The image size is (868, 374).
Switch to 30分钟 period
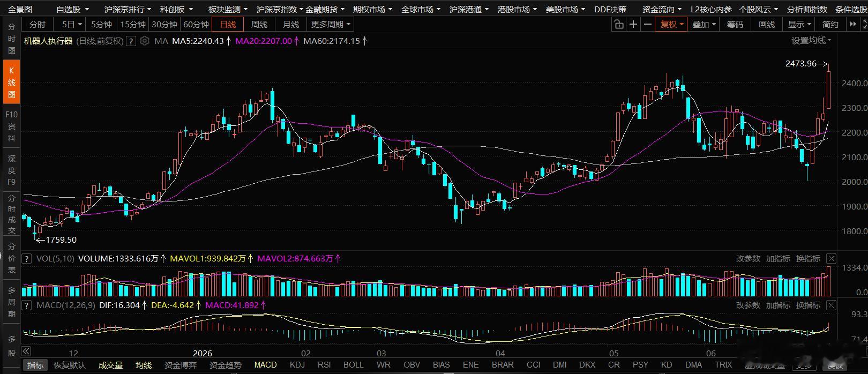(164, 25)
